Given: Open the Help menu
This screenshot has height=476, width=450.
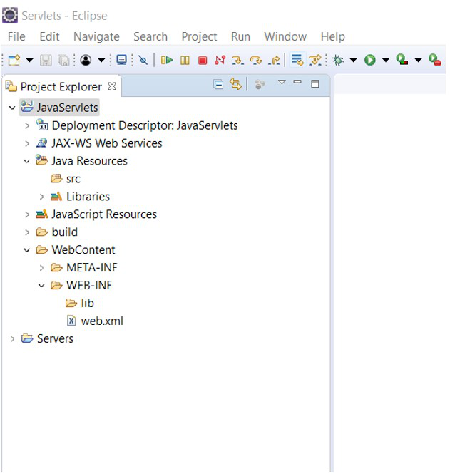Looking at the screenshot, I should pos(333,36).
